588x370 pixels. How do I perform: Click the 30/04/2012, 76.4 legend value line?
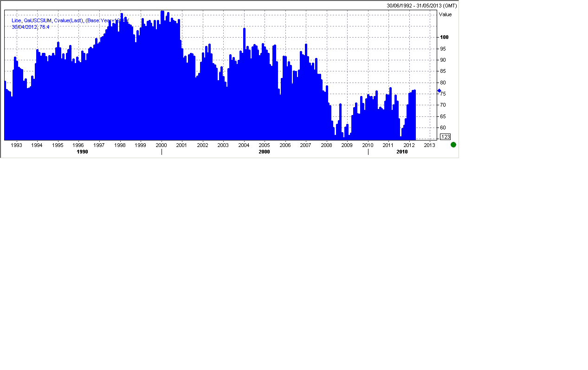pyautogui.click(x=31, y=27)
